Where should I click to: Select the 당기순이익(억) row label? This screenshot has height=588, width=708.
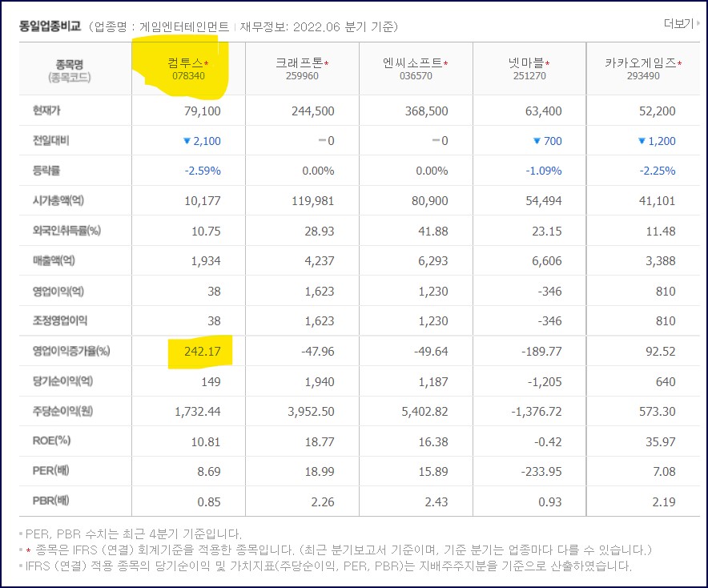coord(62,381)
